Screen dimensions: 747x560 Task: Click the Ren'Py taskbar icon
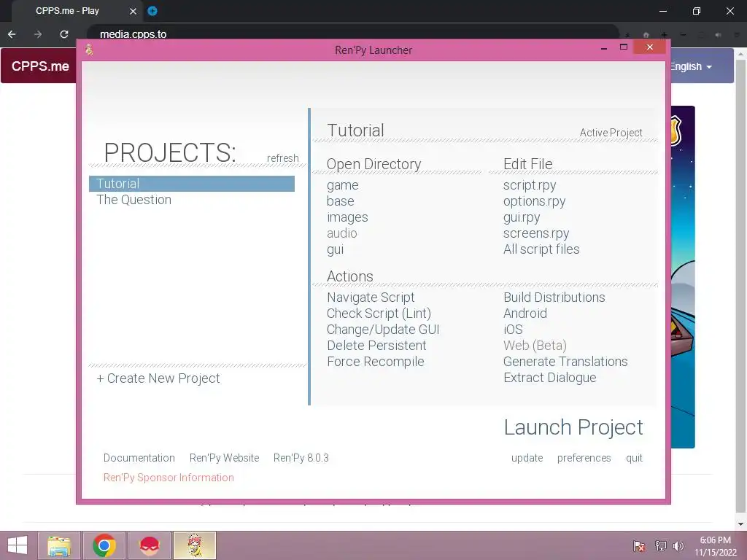pos(195,545)
